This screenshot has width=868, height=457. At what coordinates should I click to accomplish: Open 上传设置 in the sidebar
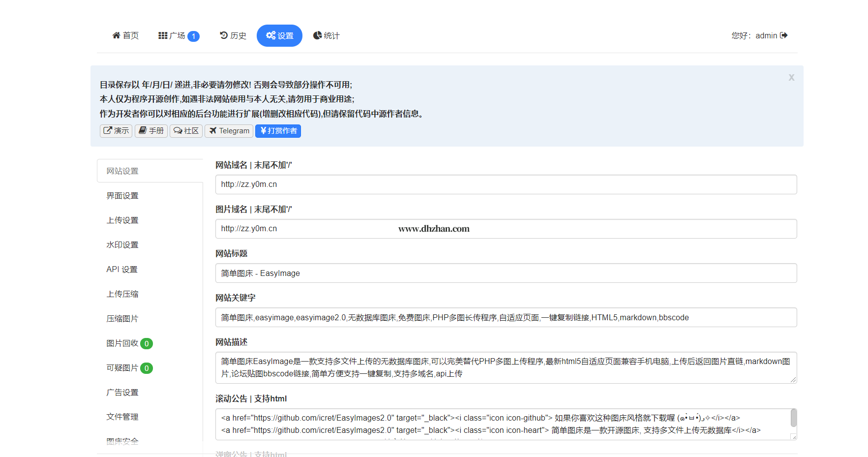tap(122, 220)
